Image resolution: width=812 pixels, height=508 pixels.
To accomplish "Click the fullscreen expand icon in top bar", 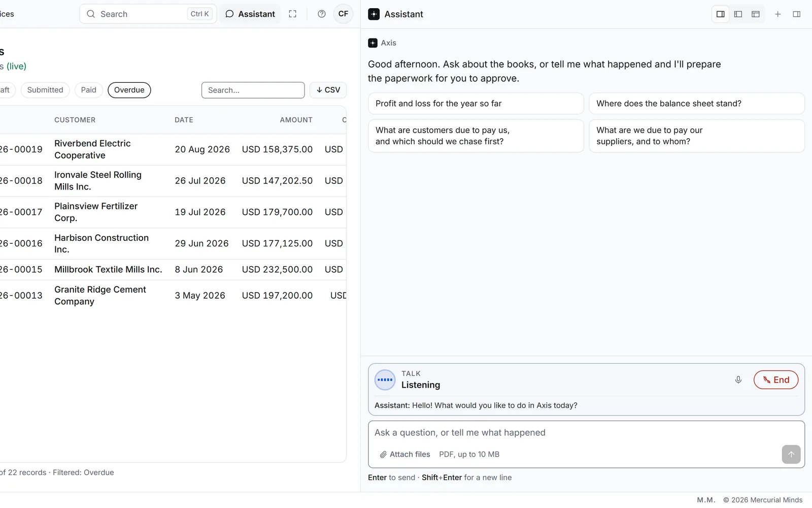I will 293,14.
